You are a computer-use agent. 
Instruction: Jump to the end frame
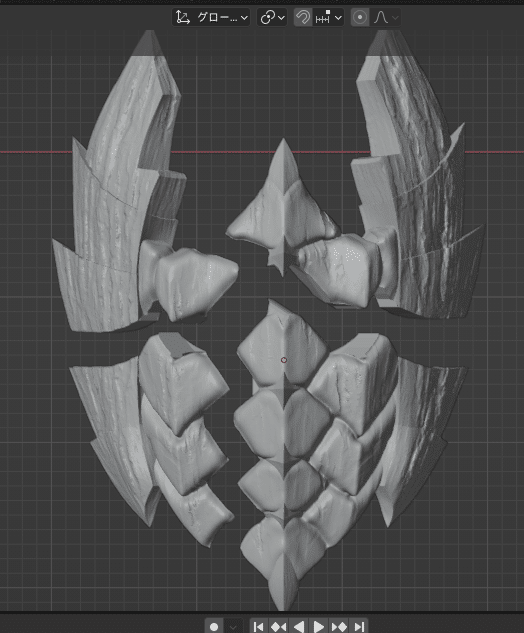tap(358, 626)
